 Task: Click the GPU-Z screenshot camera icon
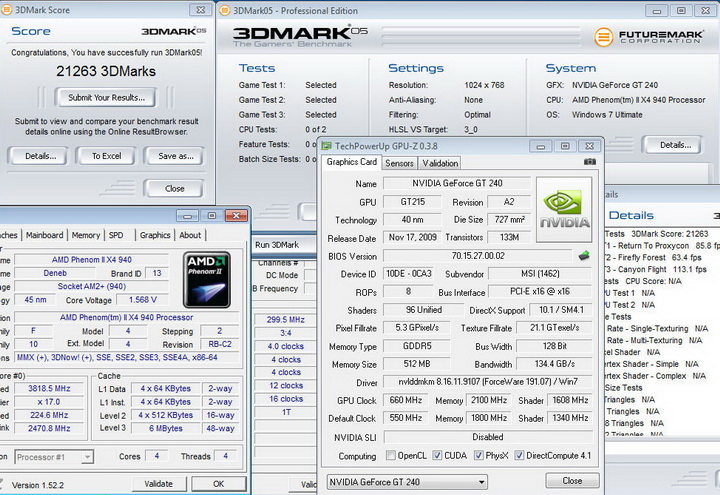590,162
